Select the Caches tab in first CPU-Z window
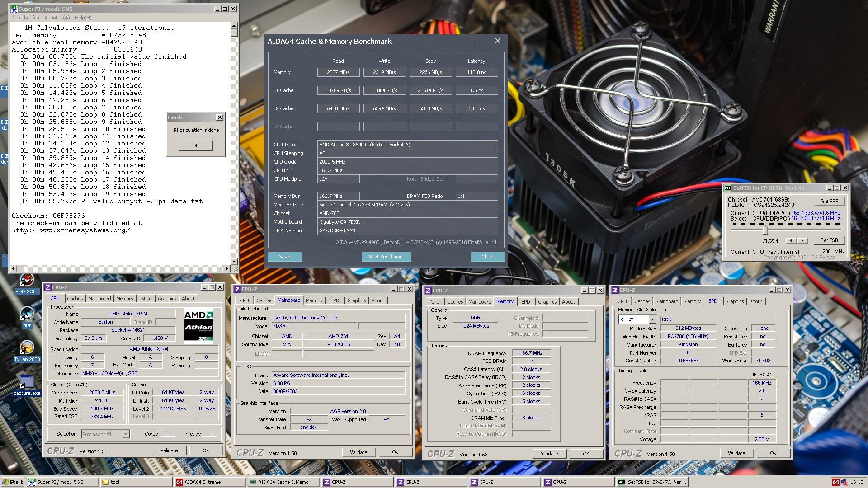The width and height of the screenshot is (868, 488). click(x=75, y=299)
